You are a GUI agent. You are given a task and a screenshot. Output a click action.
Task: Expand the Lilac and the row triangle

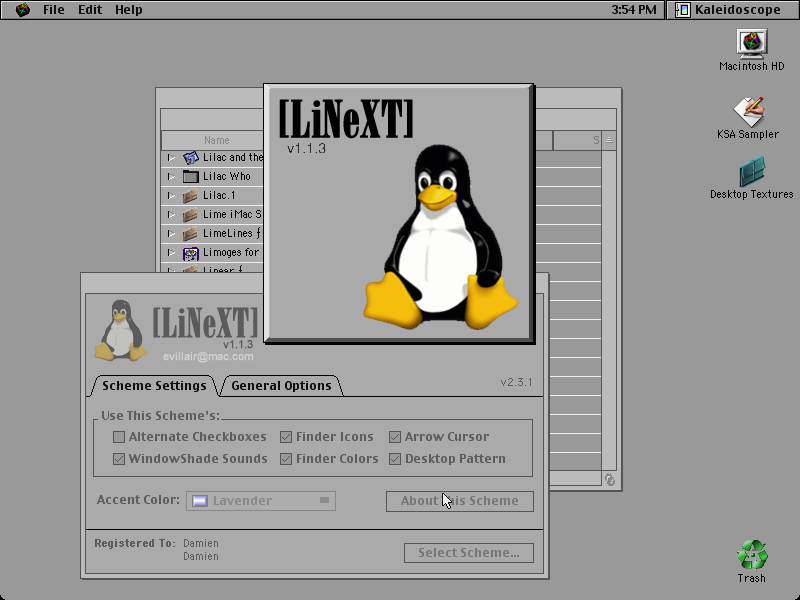coord(171,158)
